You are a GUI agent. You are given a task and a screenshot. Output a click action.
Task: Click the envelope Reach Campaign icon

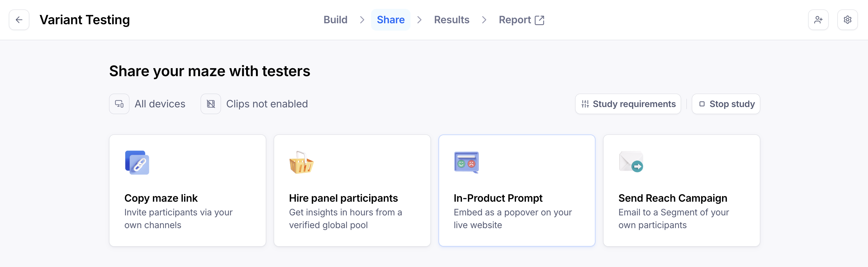[x=631, y=162]
